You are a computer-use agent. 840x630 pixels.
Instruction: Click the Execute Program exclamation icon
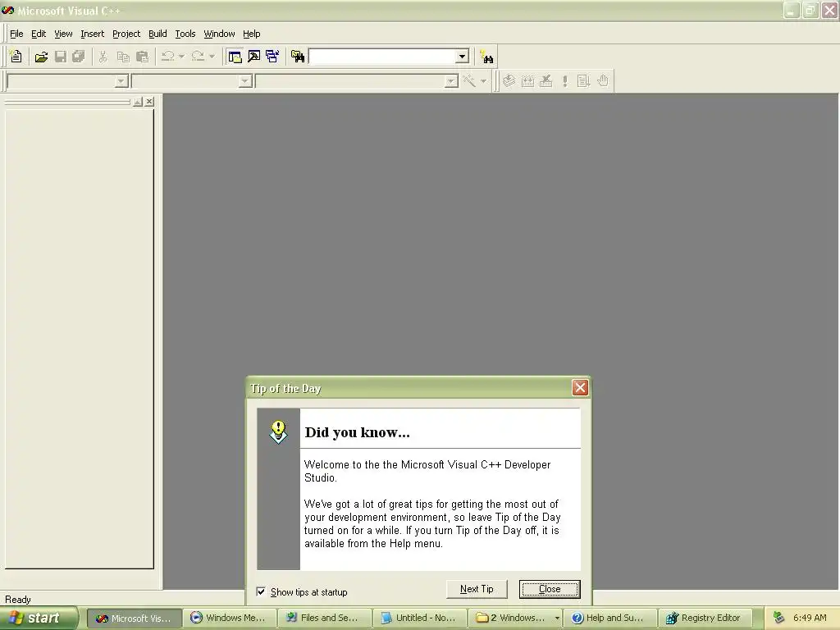[564, 81]
